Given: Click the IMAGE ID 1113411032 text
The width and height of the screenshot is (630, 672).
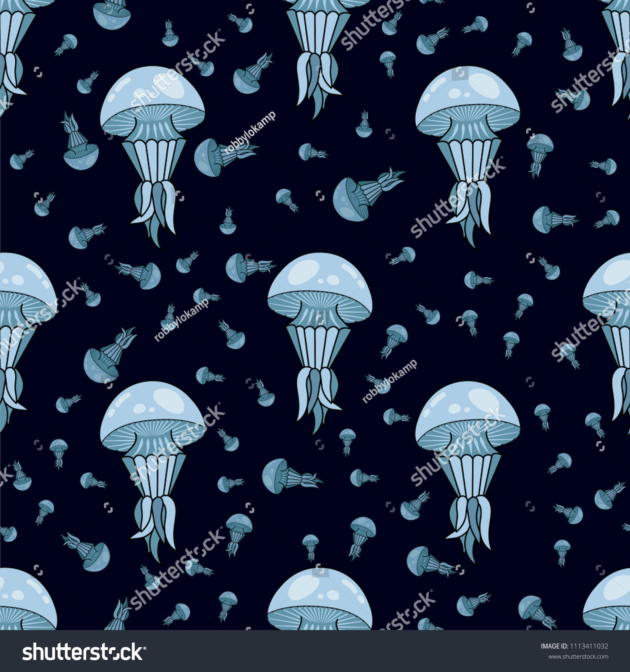Looking at the screenshot, I should point(574,646).
